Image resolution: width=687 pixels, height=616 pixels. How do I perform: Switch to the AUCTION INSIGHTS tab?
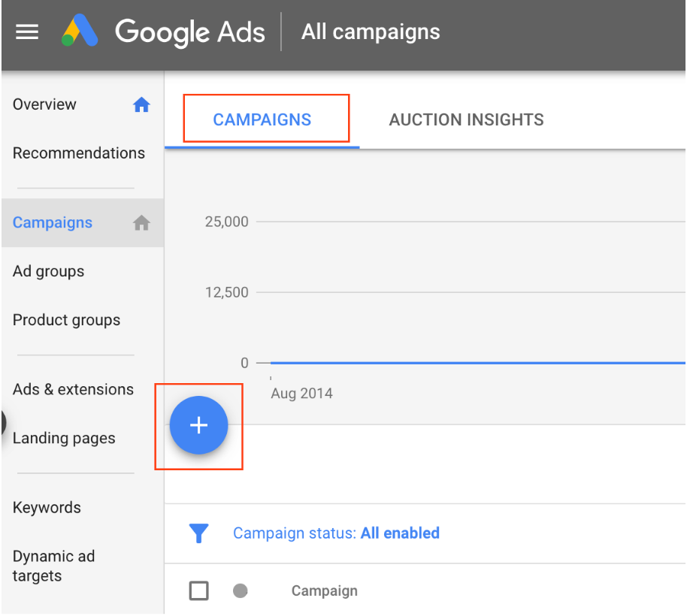click(x=466, y=119)
